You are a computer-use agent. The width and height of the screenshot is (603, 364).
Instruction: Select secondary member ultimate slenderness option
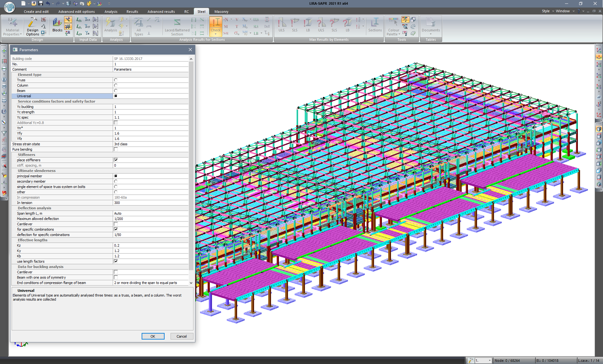(116, 181)
